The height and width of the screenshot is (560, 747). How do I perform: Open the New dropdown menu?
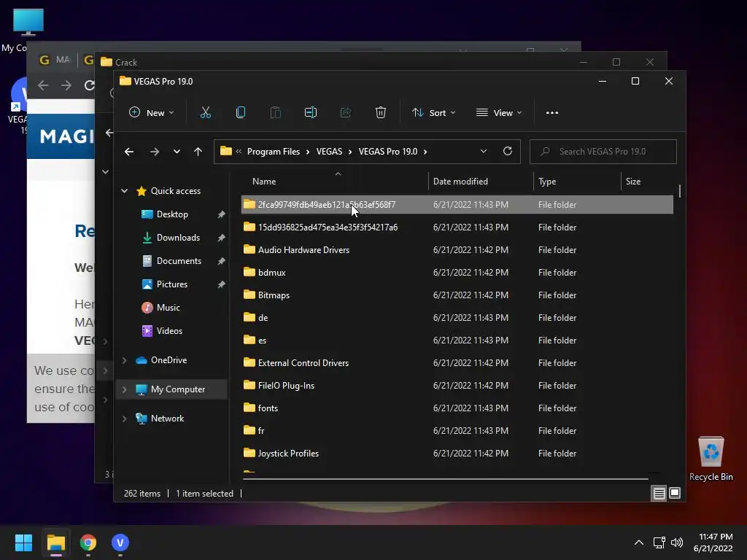tap(152, 113)
